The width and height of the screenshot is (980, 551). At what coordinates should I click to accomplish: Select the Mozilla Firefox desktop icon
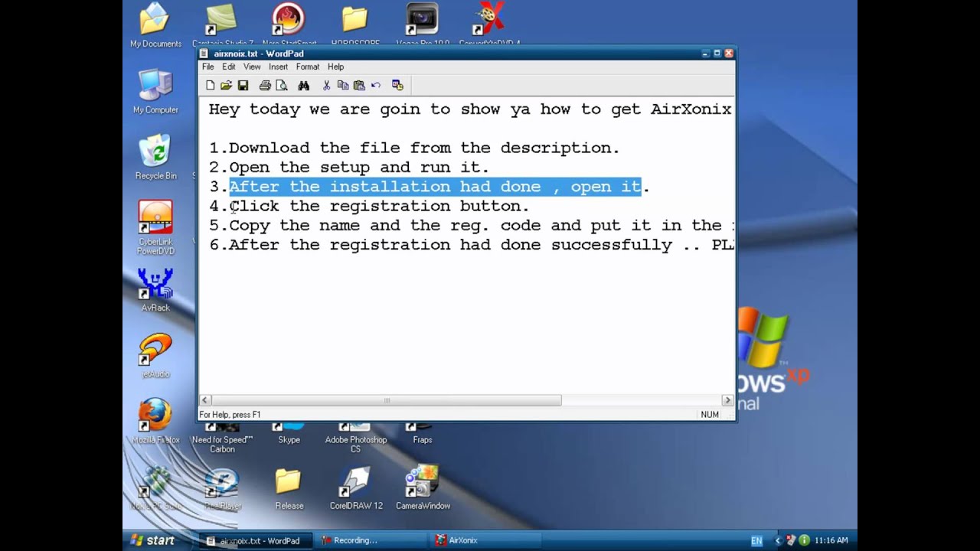155,422
